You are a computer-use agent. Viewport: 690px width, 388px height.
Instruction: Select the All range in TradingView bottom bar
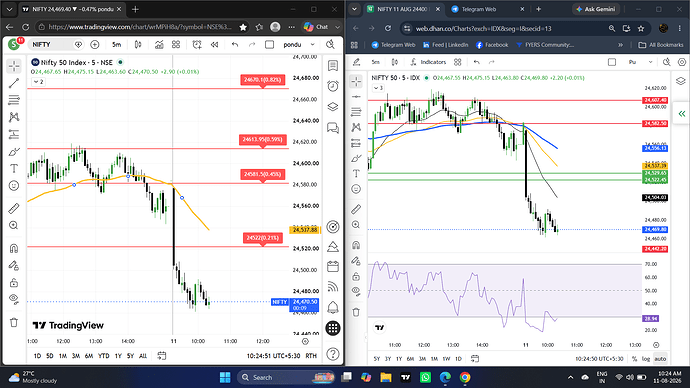[143, 356]
